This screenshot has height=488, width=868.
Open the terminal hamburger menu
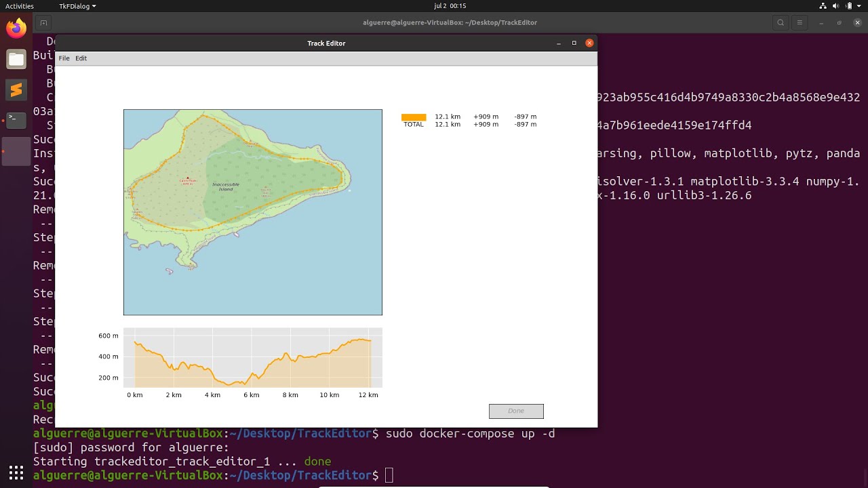[x=800, y=22]
